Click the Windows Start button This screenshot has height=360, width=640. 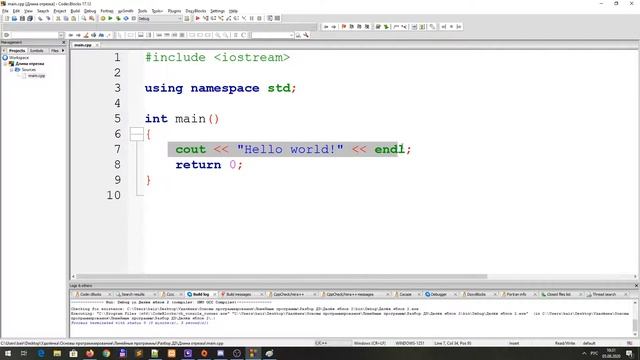coord(8,353)
